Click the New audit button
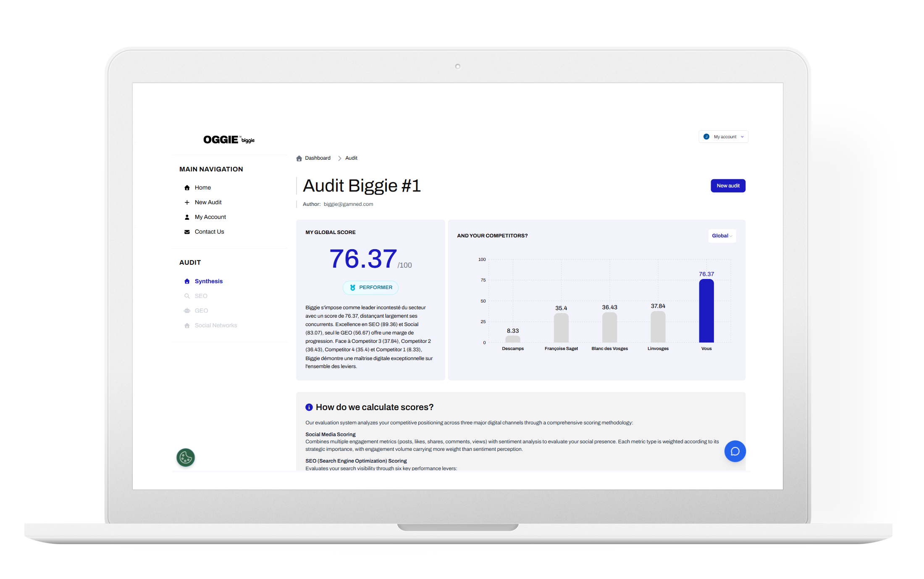This screenshot has height=579, width=924. coord(727,186)
